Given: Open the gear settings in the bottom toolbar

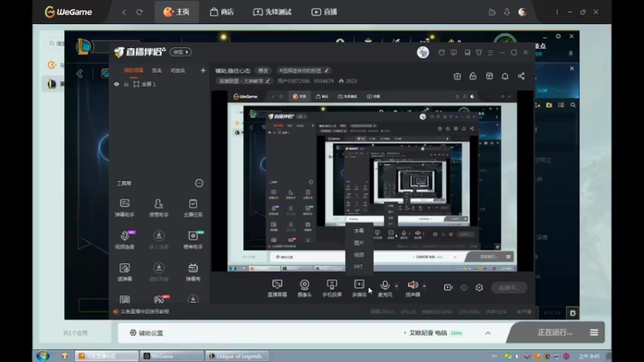Looking at the screenshot, I should tap(479, 288).
